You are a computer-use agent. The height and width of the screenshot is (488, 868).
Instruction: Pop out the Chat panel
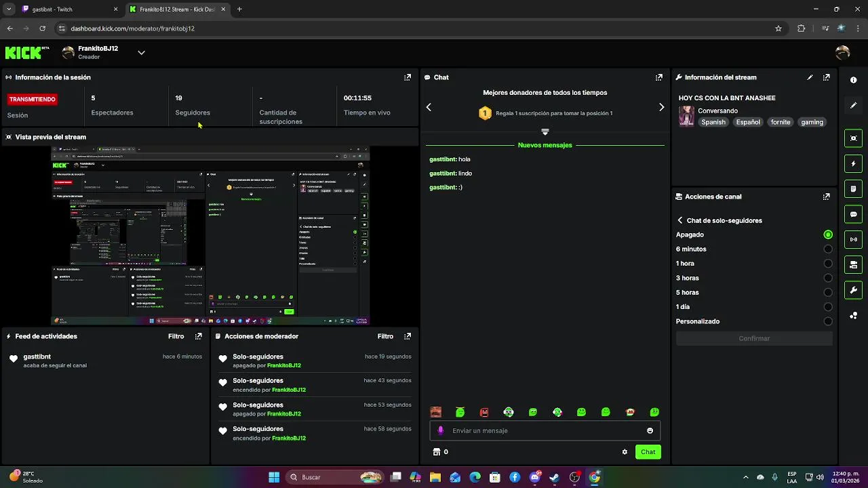click(x=658, y=77)
